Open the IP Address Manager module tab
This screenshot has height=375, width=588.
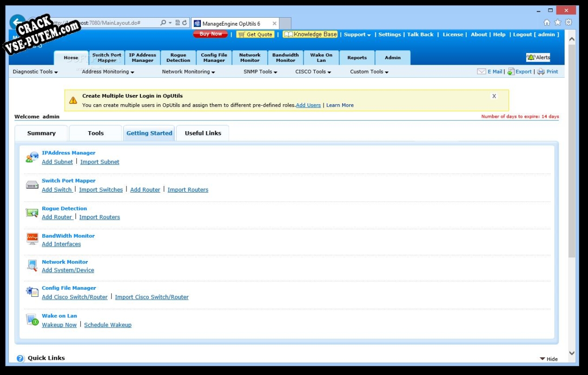(x=143, y=58)
